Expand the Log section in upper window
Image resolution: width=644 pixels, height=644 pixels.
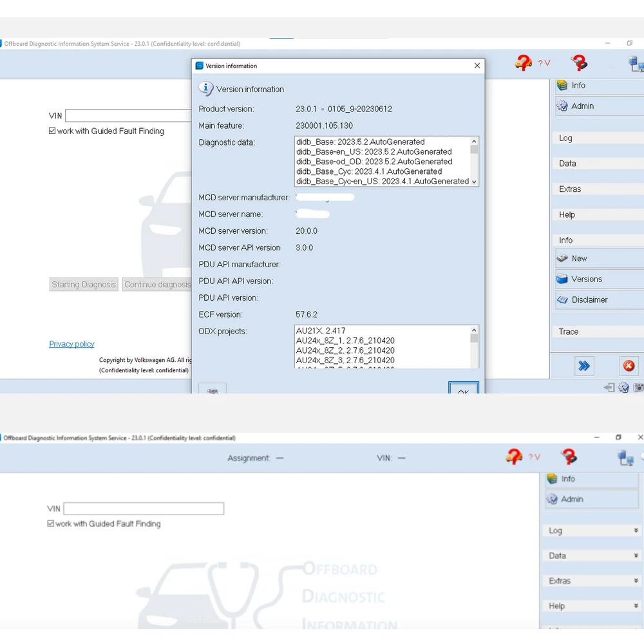click(598, 138)
